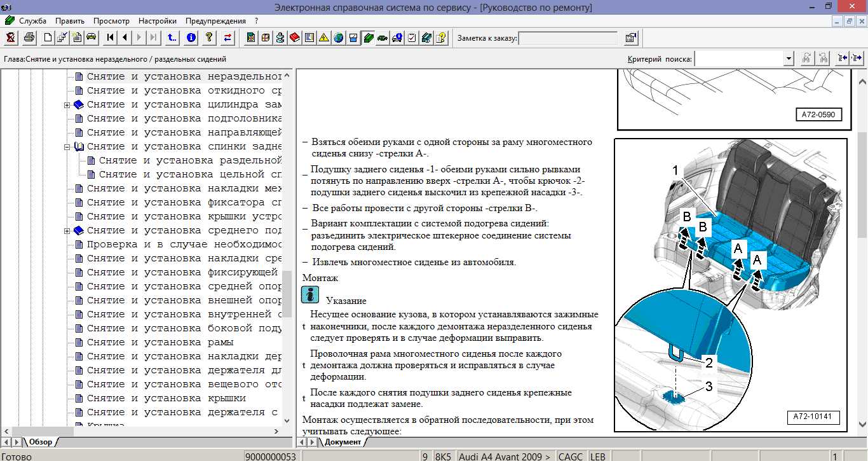Viewport: 868px width, 461px height.
Task: Click the 'CAGC' status bar entry
Action: (x=571, y=456)
